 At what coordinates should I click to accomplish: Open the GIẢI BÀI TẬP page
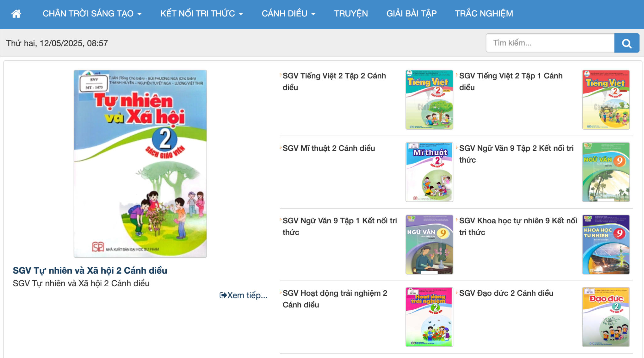(x=411, y=13)
